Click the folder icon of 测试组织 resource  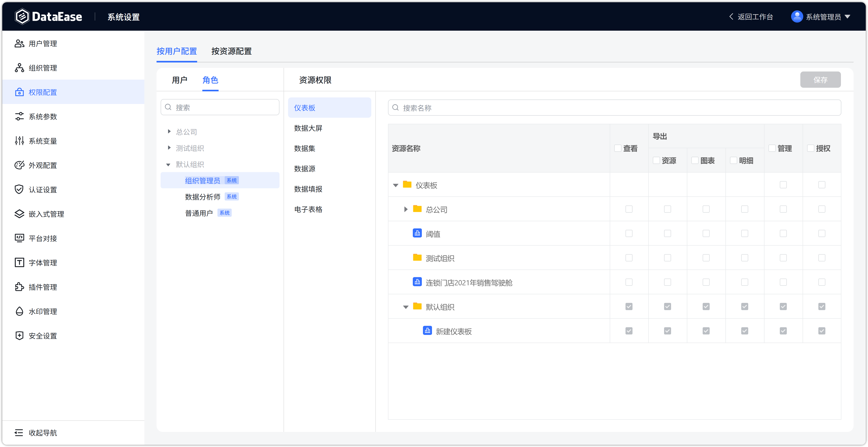(x=417, y=257)
